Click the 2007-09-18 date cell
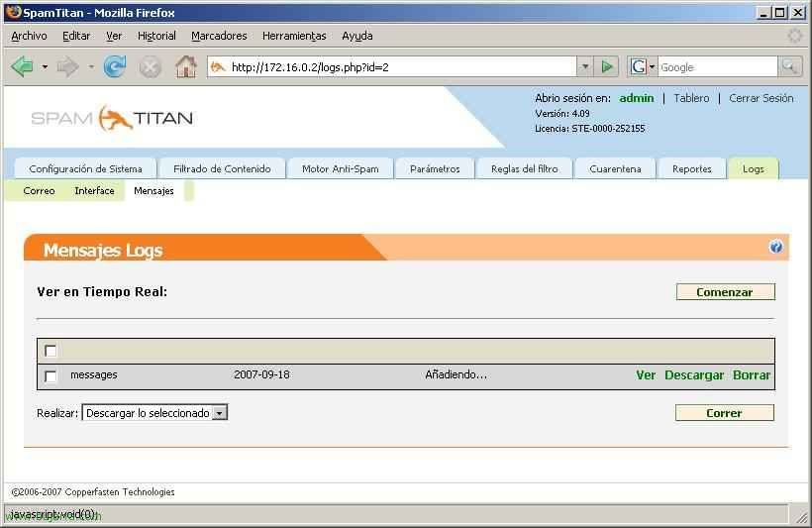Viewport: 812px width, 528px height. 261,374
